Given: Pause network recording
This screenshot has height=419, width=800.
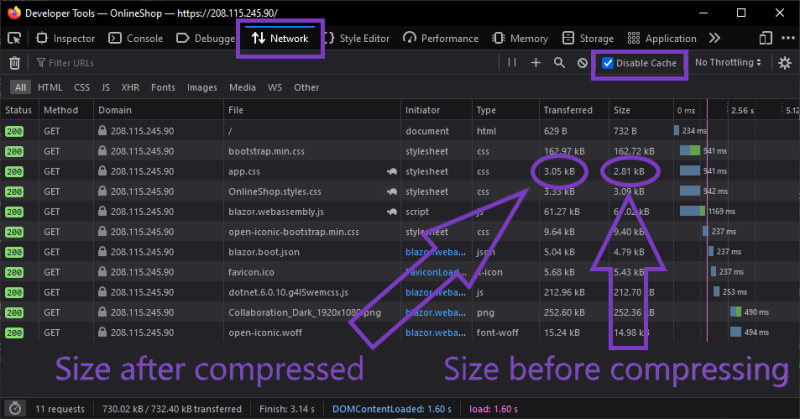Looking at the screenshot, I should pyautogui.click(x=512, y=62).
